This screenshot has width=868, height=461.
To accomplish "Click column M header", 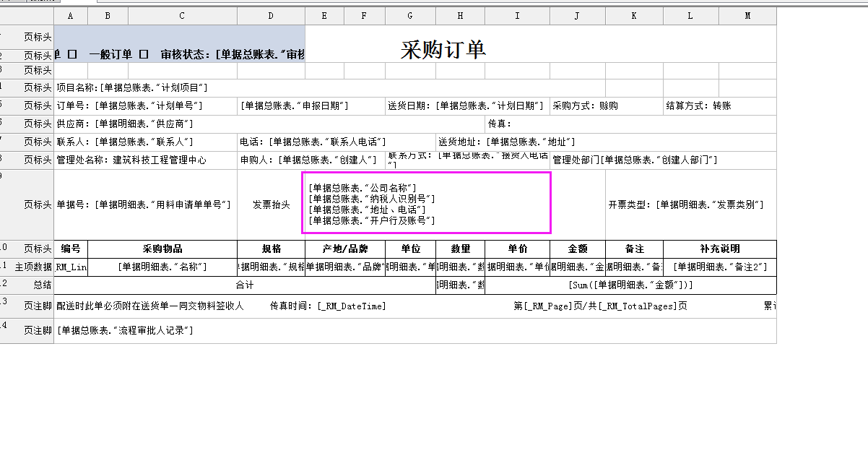I will [747, 16].
